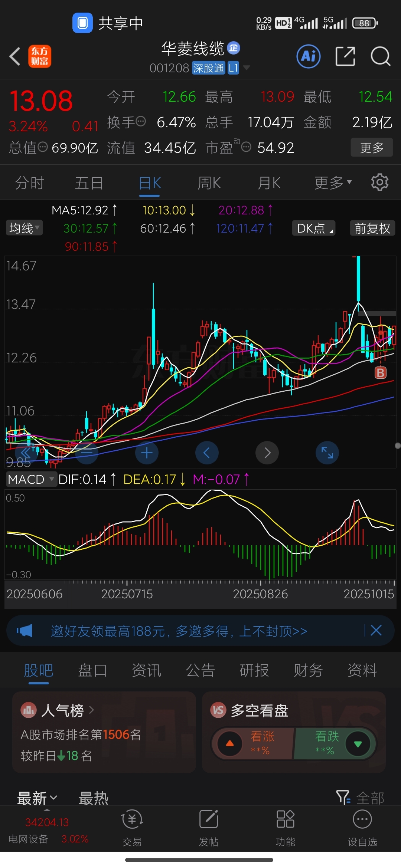Open the 财务 tab
This screenshot has height=868, width=401.
(308, 670)
